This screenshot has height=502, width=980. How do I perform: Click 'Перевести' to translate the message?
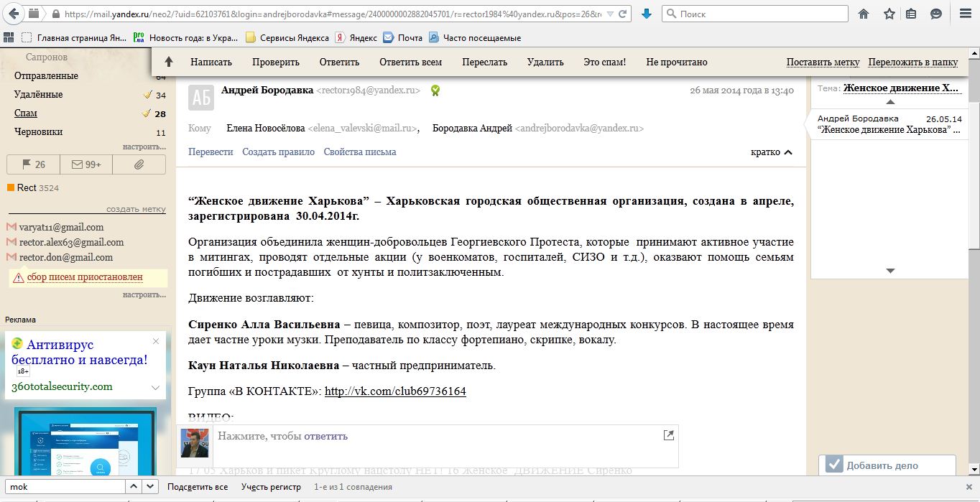click(211, 152)
